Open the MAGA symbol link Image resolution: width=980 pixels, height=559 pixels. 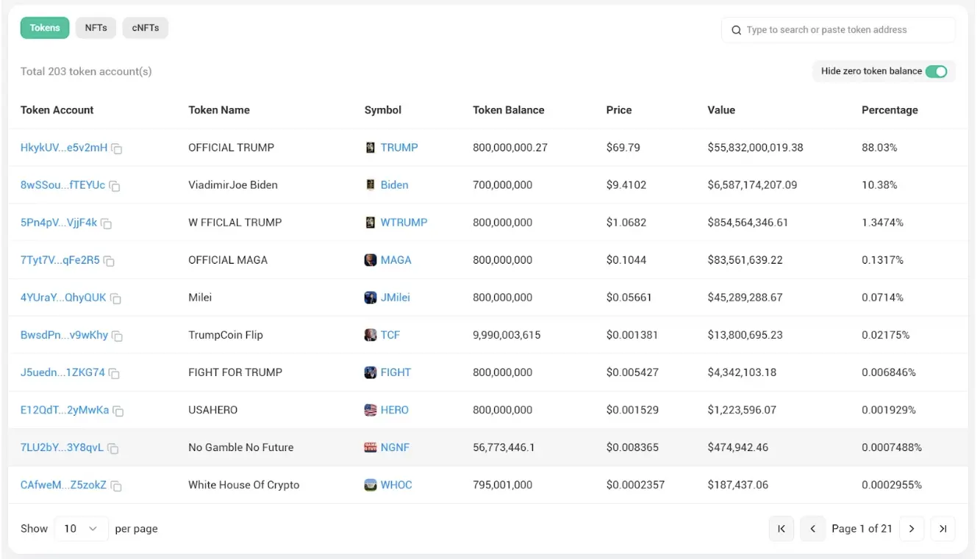click(x=396, y=260)
